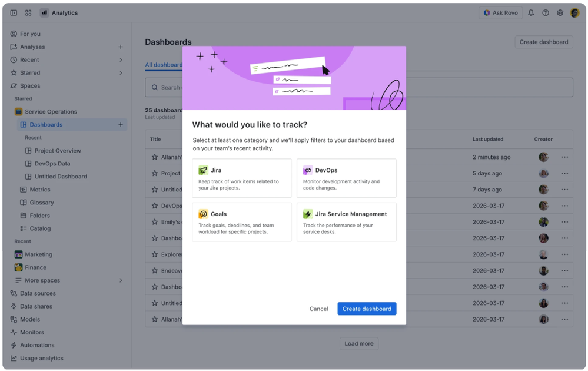The width and height of the screenshot is (588, 371).
Task: Open the Project Overview dashboard
Action: point(58,151)
